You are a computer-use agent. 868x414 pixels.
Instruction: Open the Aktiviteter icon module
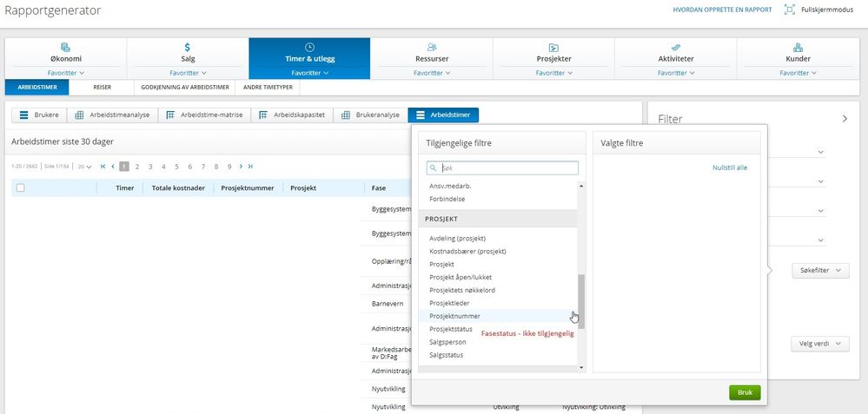(x=676, y=53)
